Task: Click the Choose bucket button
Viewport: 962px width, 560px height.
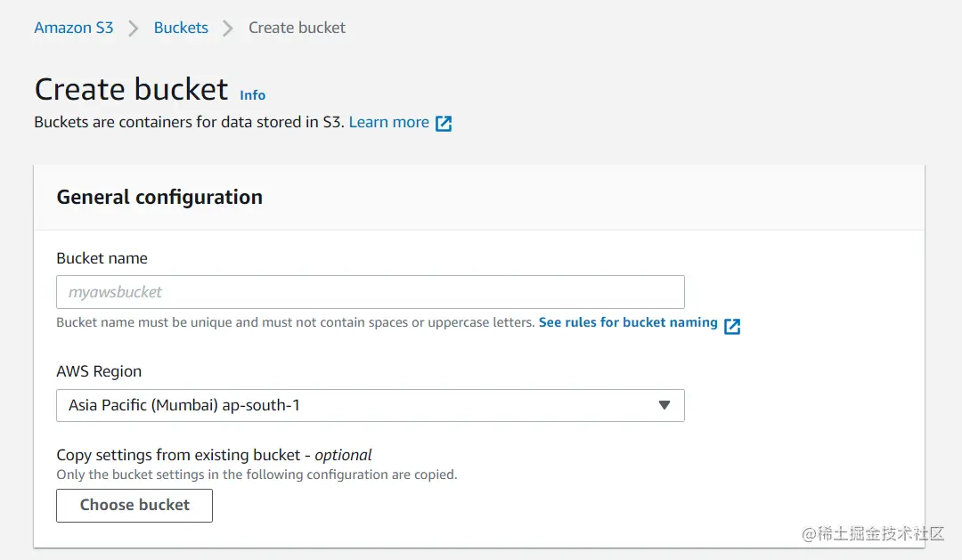Action: pyautogui.click(x=134, y=505)
